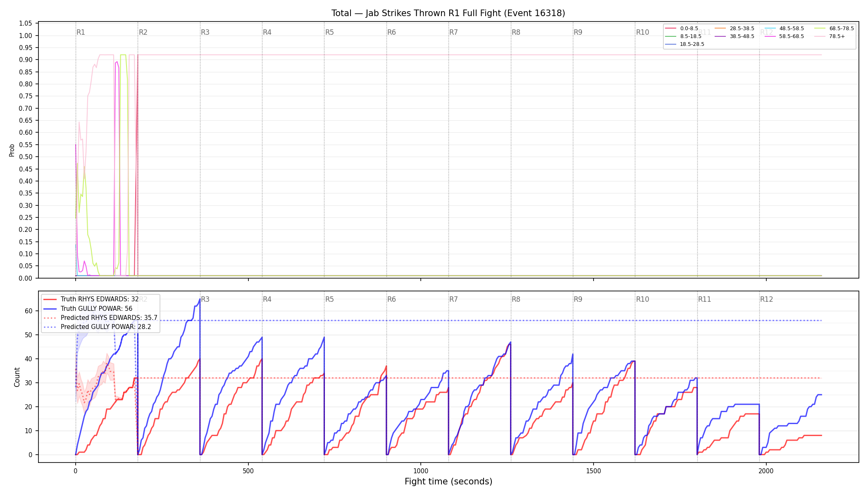The width and height of the screenshot is (868, 496).
Task: Click the R4 round label in Count chart
Action: [267, 299]
